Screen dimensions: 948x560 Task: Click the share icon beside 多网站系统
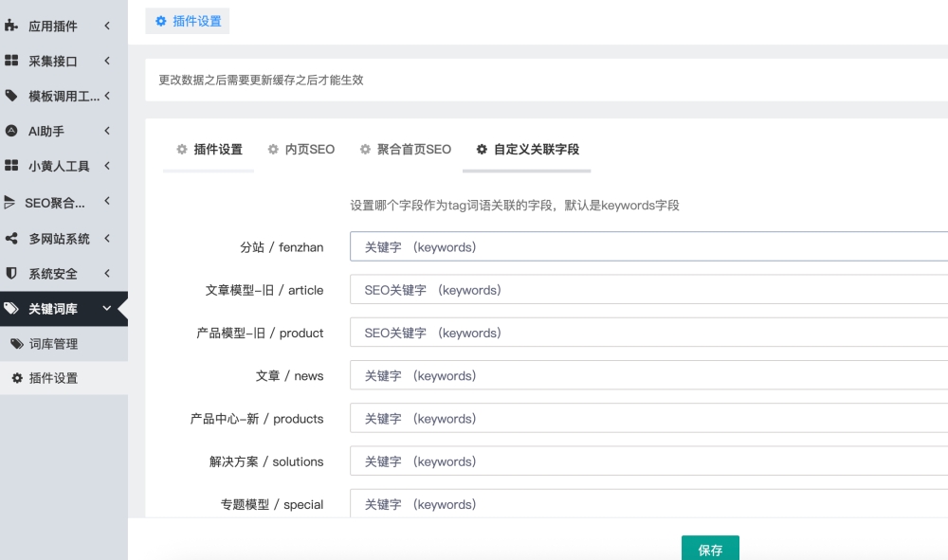11,239
